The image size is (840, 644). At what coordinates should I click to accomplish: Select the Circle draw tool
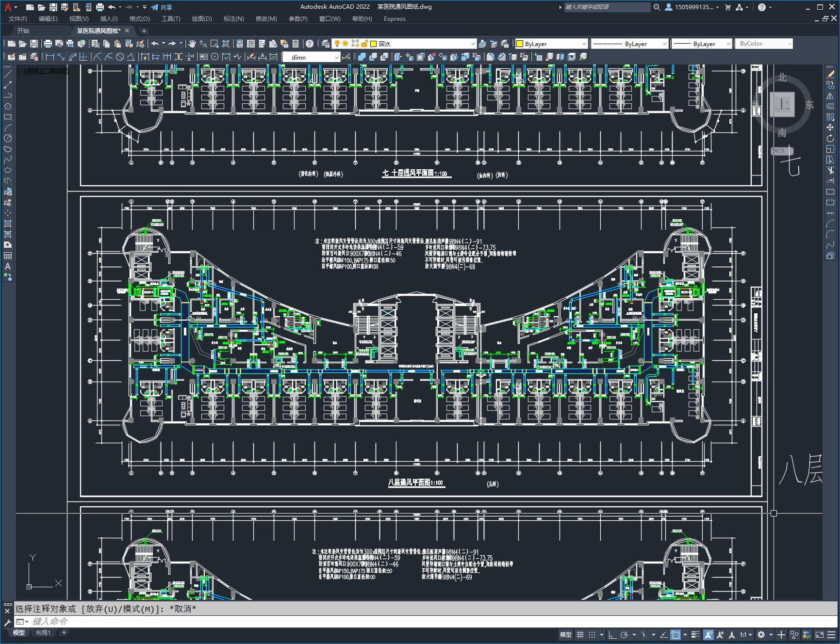pos(7,138)
